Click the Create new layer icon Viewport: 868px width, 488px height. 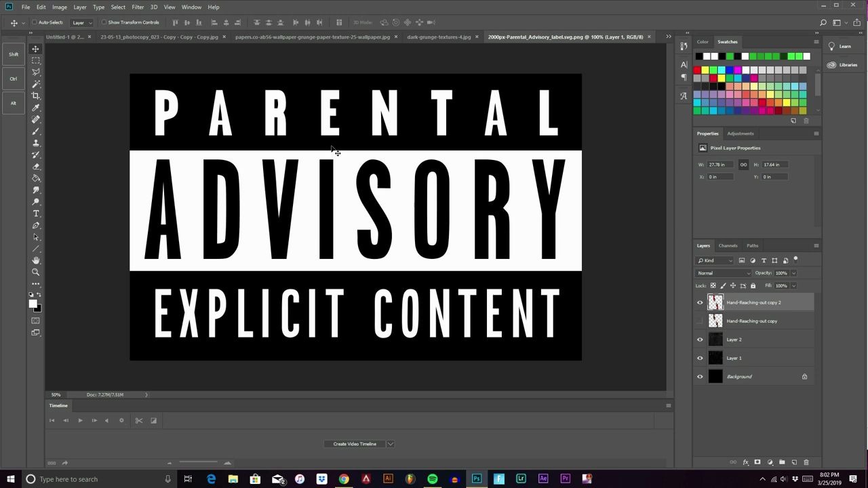click(794, 462)
